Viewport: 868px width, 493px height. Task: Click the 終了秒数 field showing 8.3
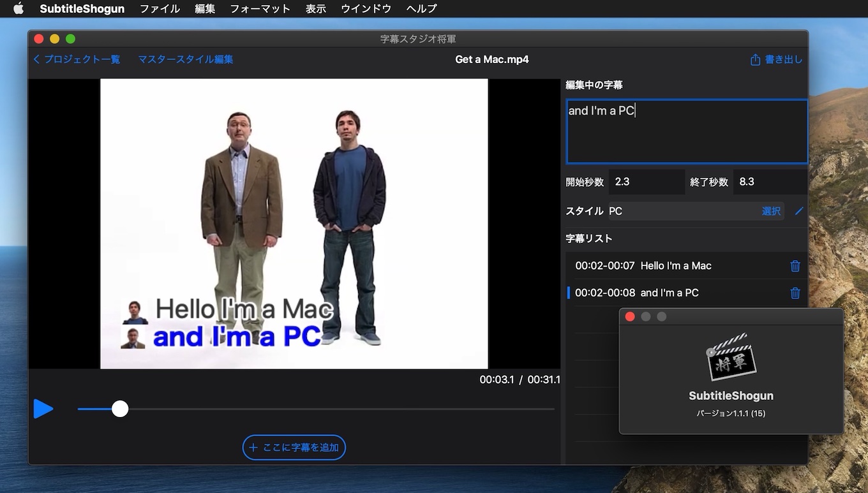pos(770,182)
